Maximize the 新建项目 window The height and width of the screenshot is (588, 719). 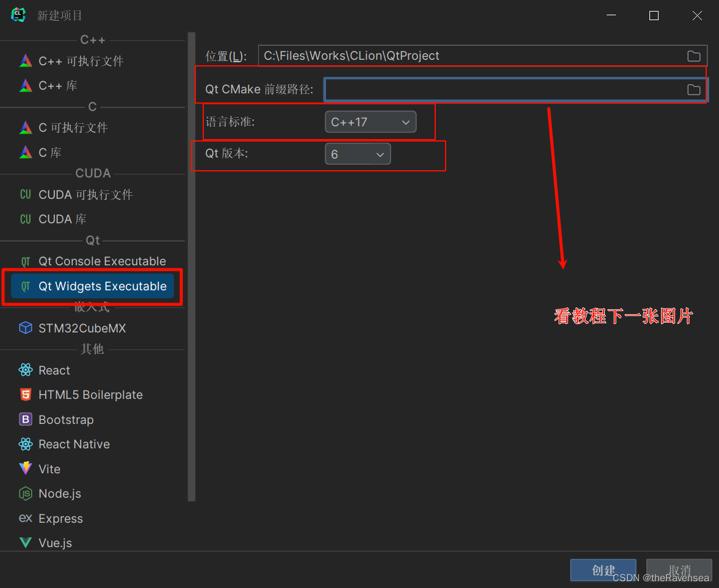(x=654, y=15)
